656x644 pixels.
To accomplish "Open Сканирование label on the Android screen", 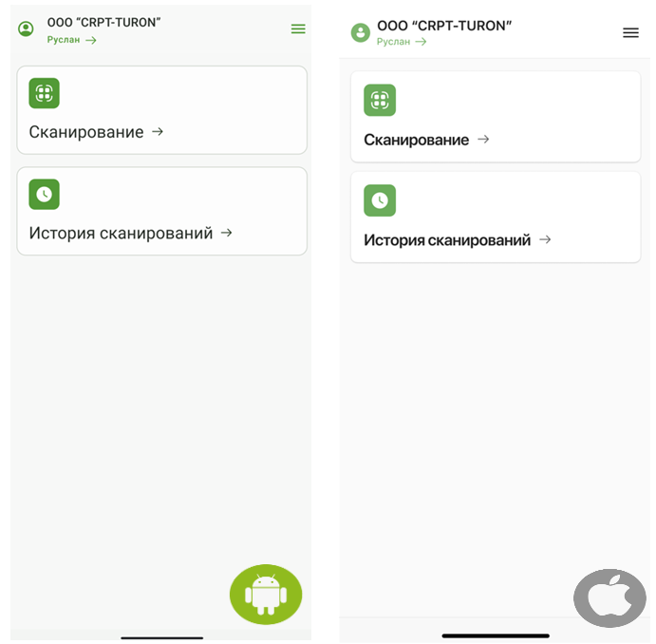I will [x=86, y=132].
